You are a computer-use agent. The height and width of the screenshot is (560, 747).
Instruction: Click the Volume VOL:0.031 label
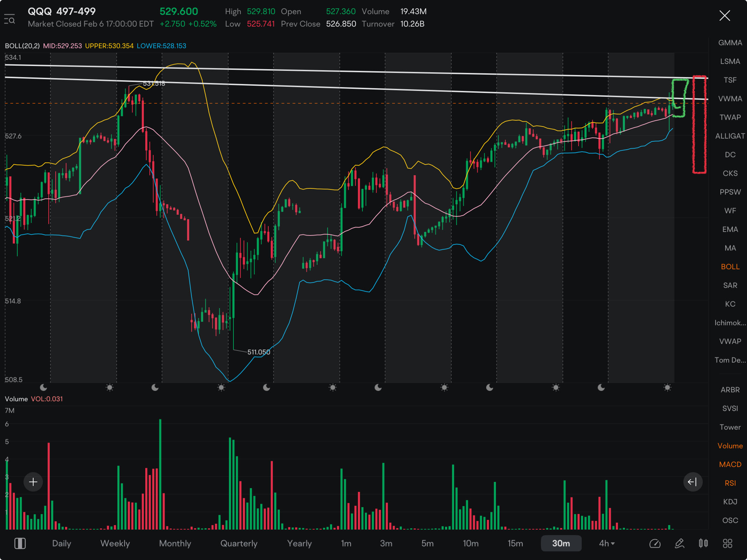point(34,399)
